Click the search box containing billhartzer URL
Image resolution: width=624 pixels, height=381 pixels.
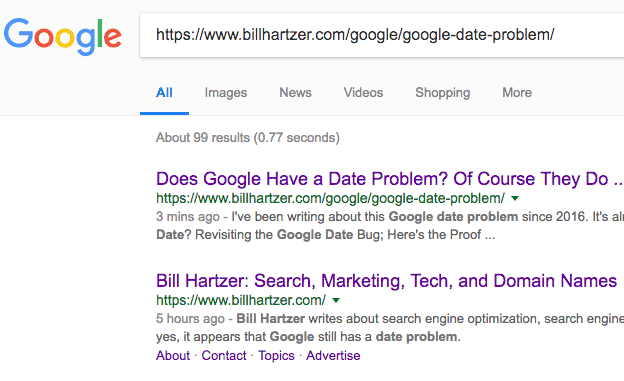pos(382,35)
